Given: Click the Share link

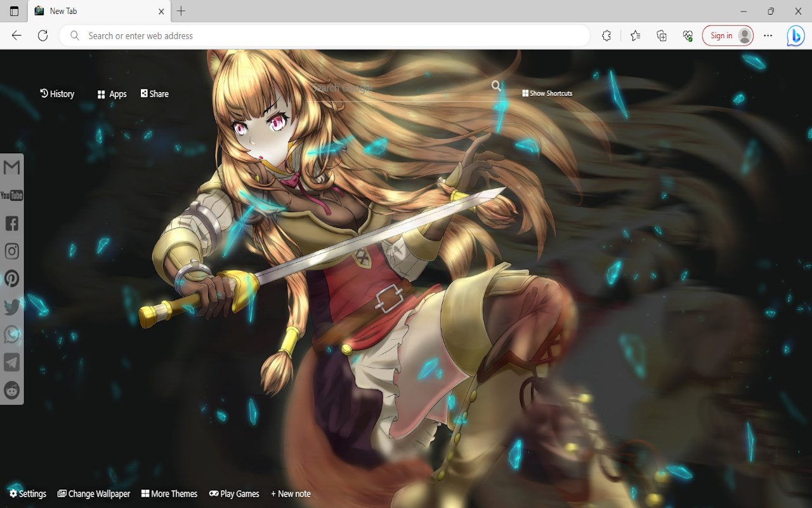Looking at the screenshot, I should (x=154, y=94).
